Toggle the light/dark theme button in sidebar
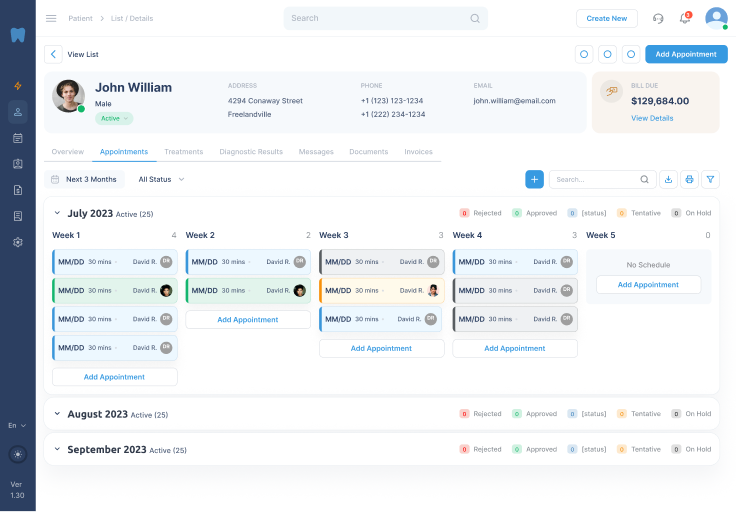 click(x=17, y=453)
